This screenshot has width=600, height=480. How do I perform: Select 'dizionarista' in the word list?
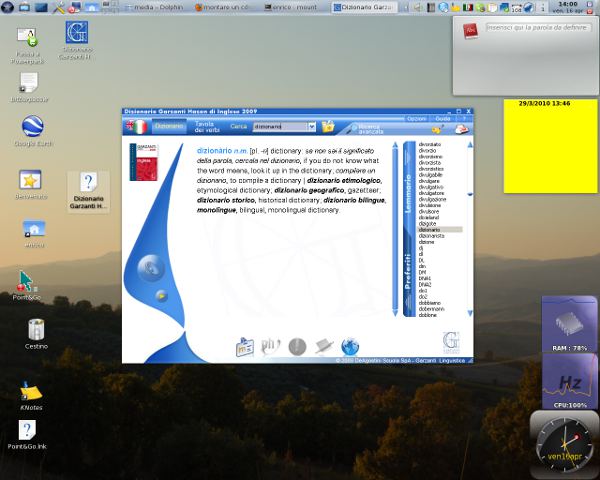pyautogui.click(x=432, y=236)
